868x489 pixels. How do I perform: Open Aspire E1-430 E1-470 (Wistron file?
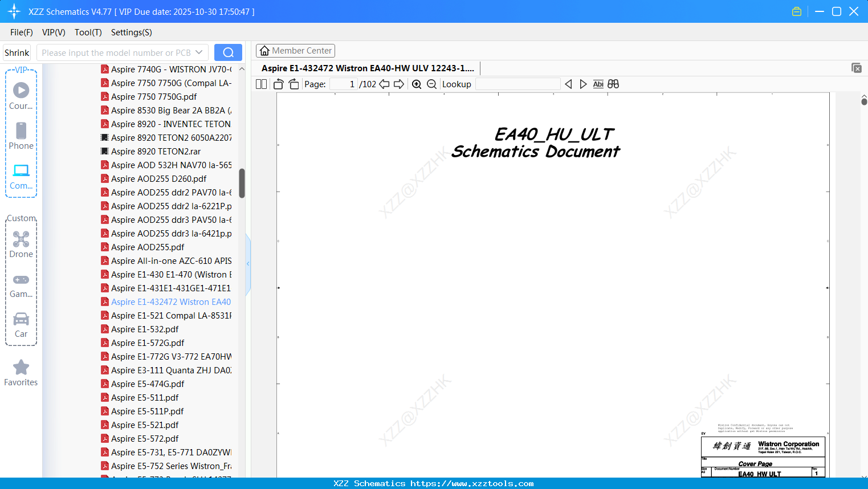[166, 275]
